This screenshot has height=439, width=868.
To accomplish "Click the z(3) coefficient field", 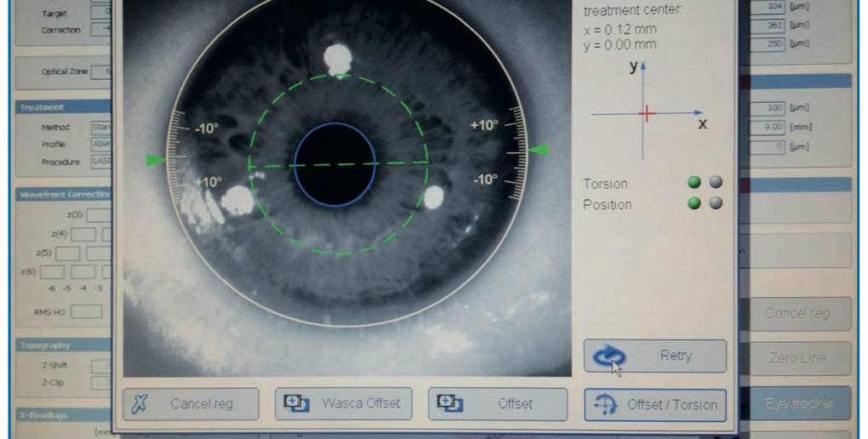I will [99, 215].
